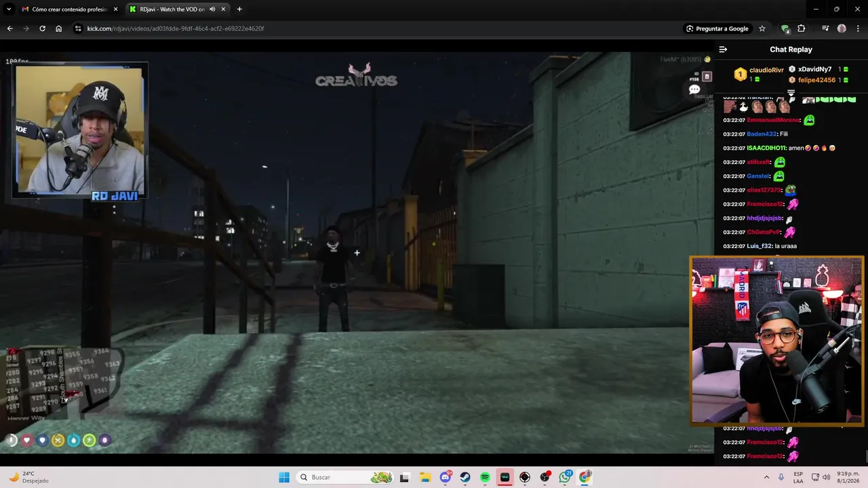Screen dimensions: 868x488
Task: Go back to the previous page
Action: coord(9,28)
